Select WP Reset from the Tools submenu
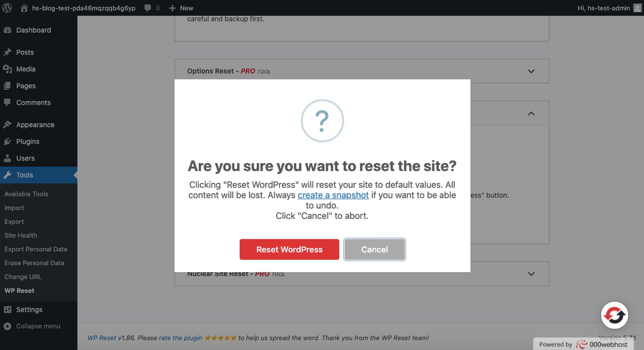This screenshot has height=350, width=644. pyautogui.click(x=20, y=290)
